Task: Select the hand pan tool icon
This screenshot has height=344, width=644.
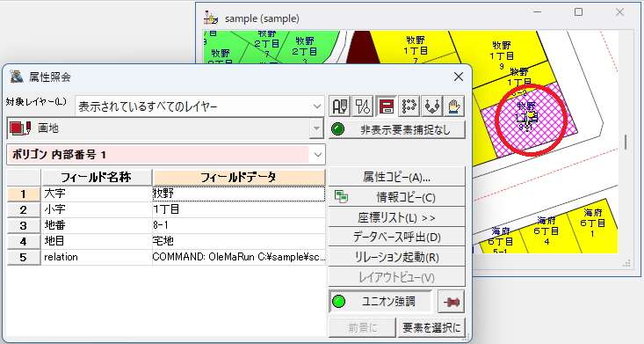Action: (x=454, y=106)
